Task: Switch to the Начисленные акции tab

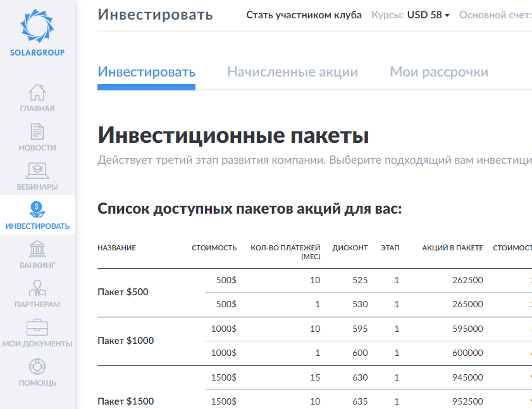Action: [292, 72]
